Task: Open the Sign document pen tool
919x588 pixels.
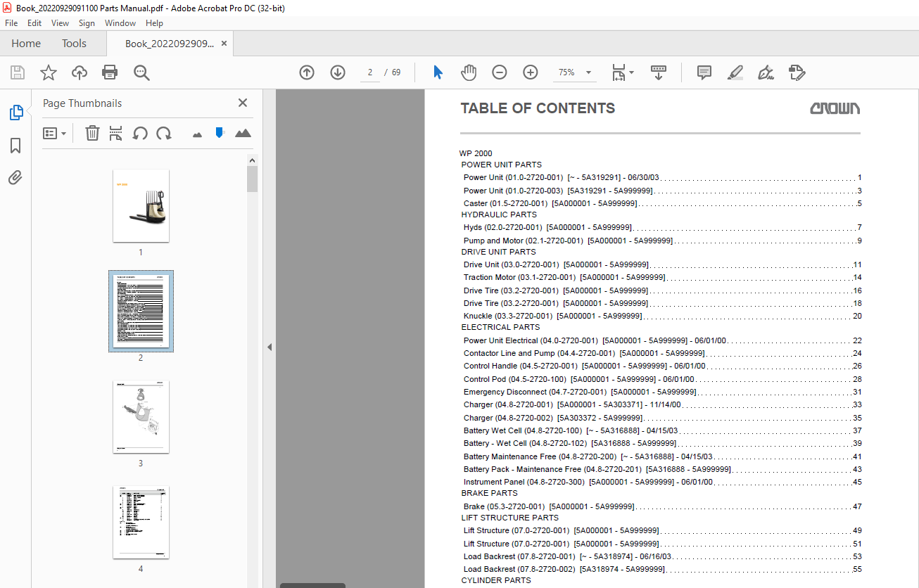Action: click(766, 72)
